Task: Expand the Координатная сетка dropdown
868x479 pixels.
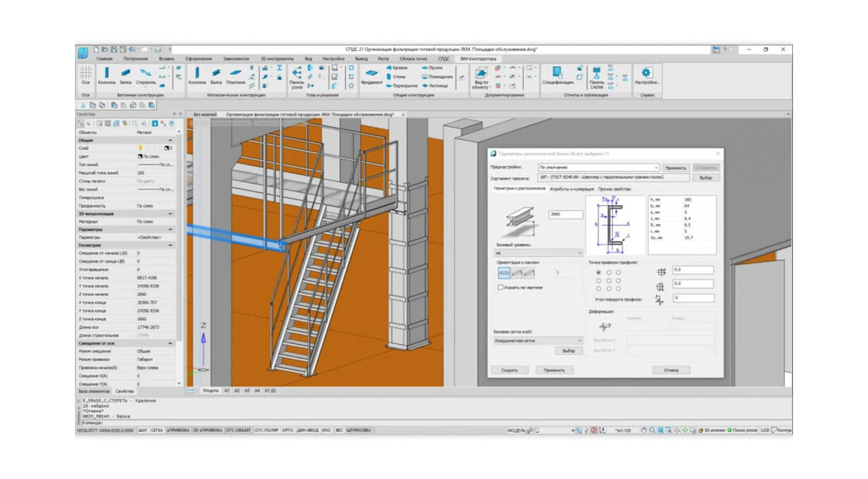Action: point(539,340)
